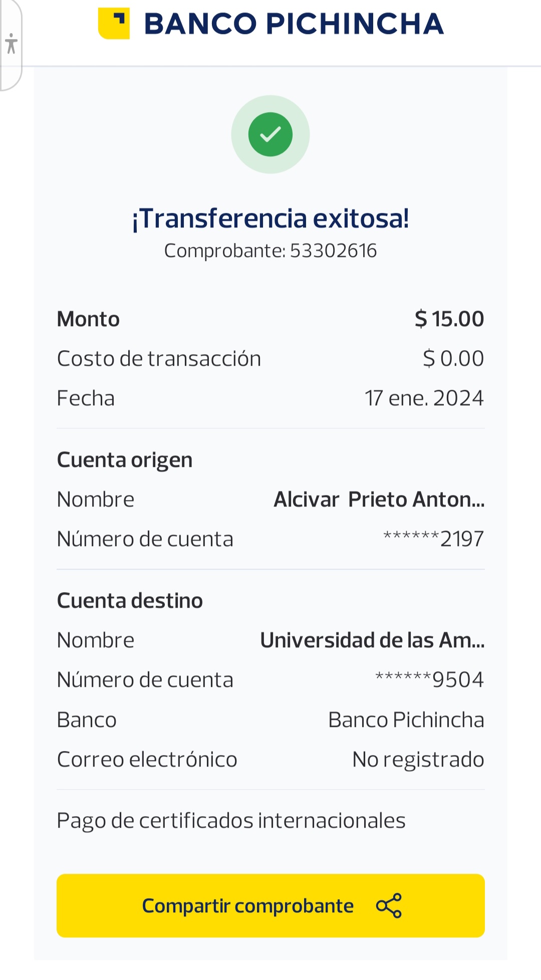Click destination account number ending 9504

(x=429, y=680)
